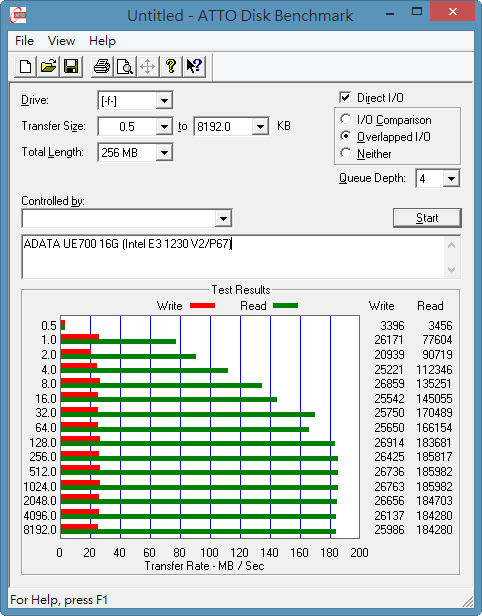This screenshot has height=616, width=482.
Task: Open the Help menu
Action: pyautogui.click(x=103, y=41)
